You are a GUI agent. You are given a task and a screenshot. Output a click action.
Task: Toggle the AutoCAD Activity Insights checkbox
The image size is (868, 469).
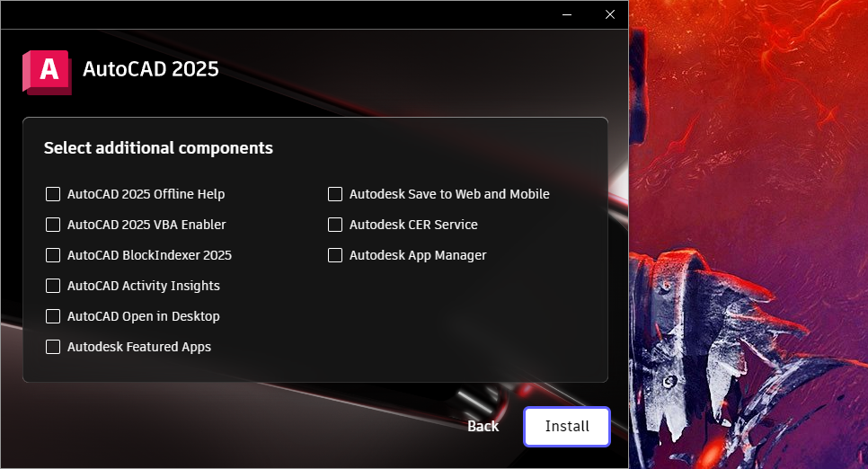point(53,285)
